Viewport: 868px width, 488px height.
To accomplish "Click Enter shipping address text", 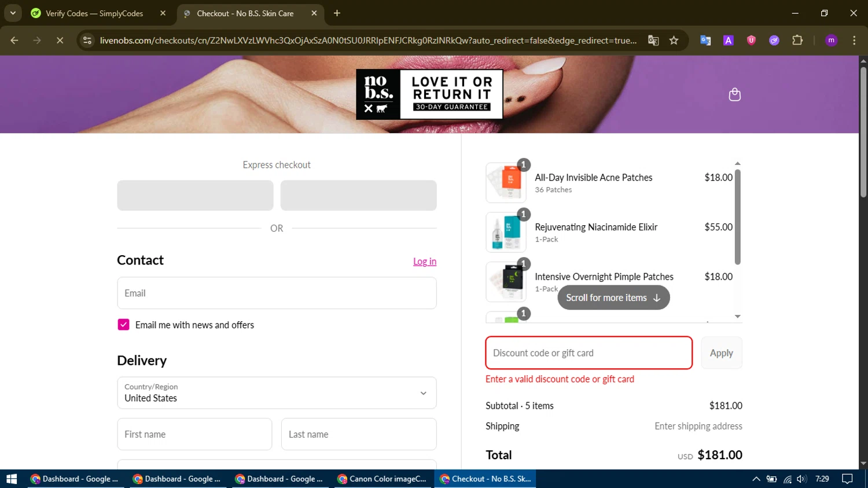I will pyautogui.click(x=698, y=426).
